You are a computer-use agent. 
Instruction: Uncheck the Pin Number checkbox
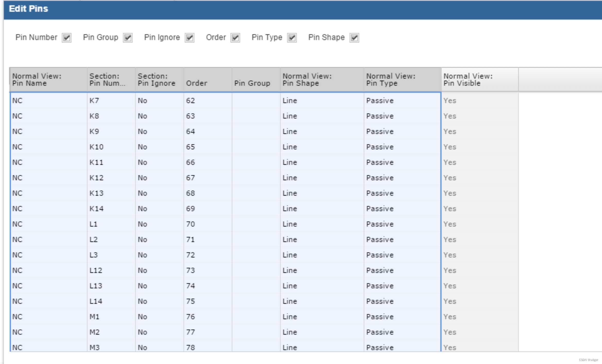point(67,38)
